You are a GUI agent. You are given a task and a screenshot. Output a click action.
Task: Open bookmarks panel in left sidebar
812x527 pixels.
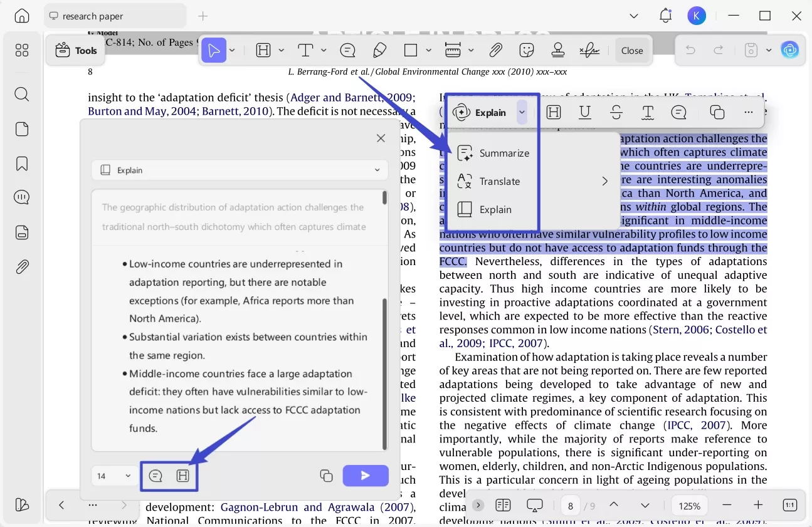[22, 164]
